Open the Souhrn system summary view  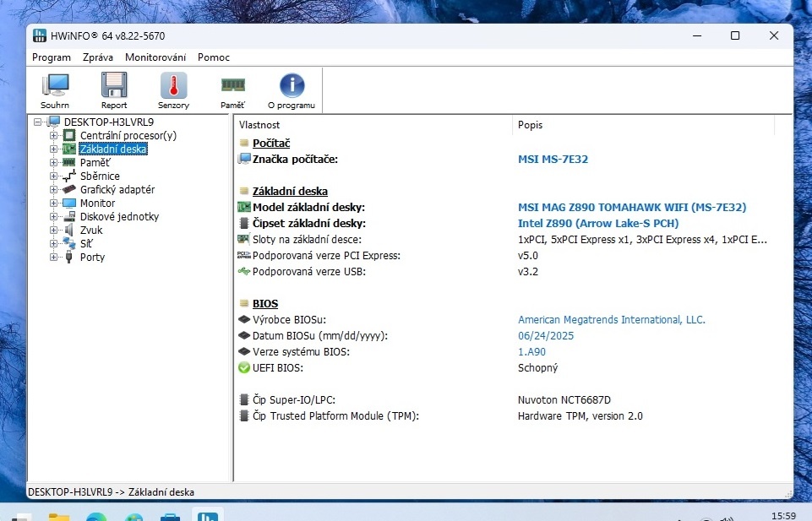click(54, 89)
